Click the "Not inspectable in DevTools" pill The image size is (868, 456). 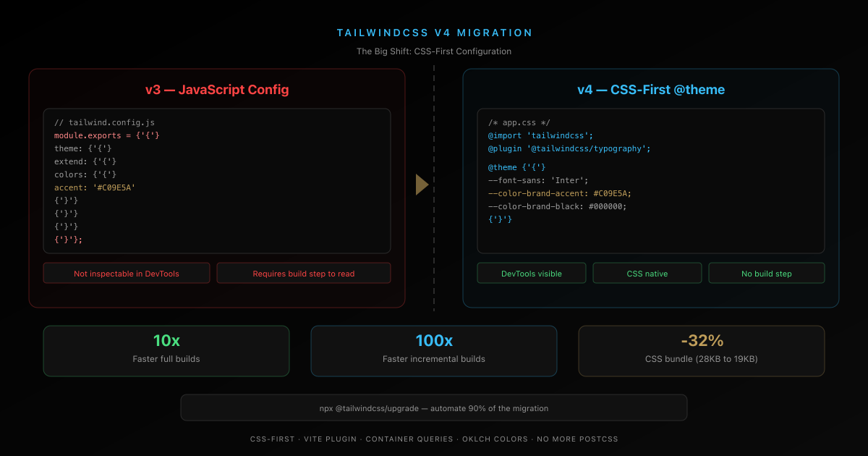coord(127,273)
